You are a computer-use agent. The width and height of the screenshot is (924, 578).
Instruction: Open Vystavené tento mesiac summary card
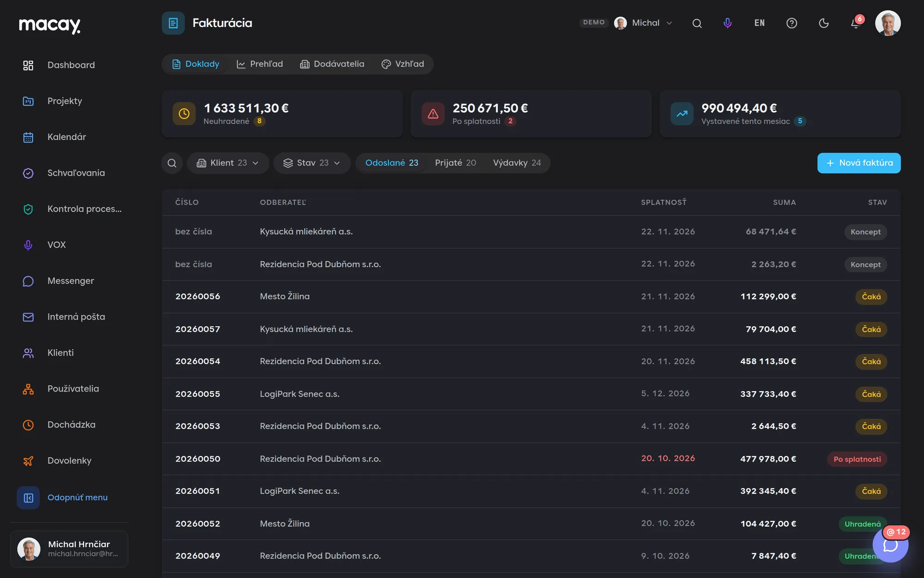tap(780, 114)
